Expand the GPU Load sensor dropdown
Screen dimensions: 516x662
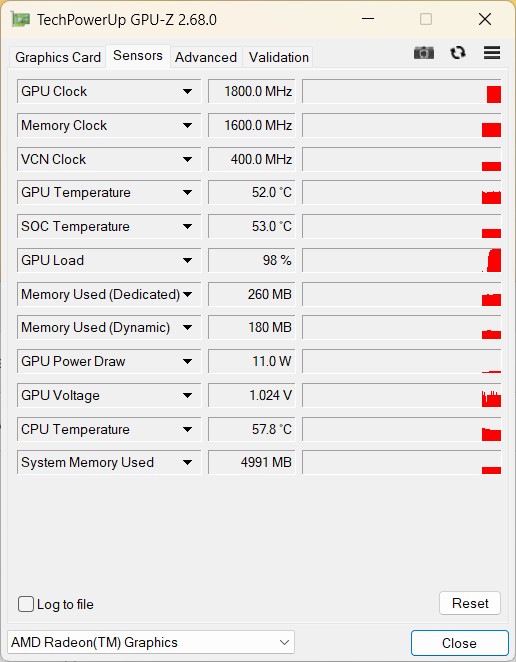coord(187,260)
